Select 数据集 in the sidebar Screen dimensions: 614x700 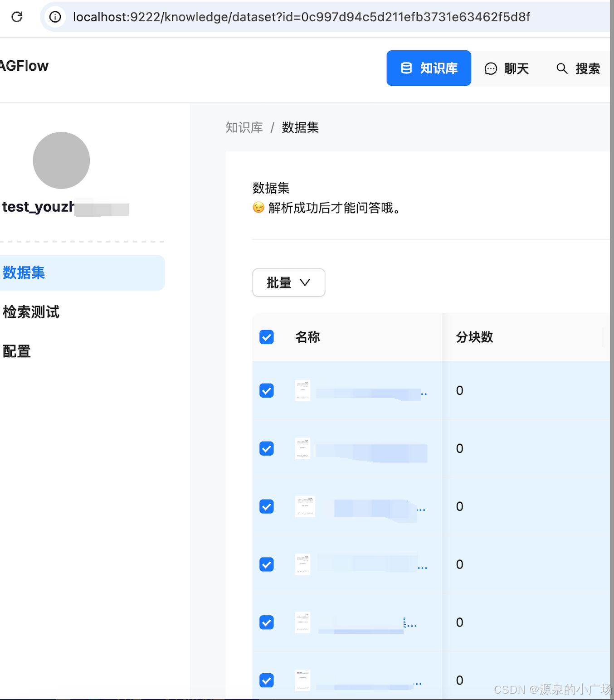click(x=24, y=272)
